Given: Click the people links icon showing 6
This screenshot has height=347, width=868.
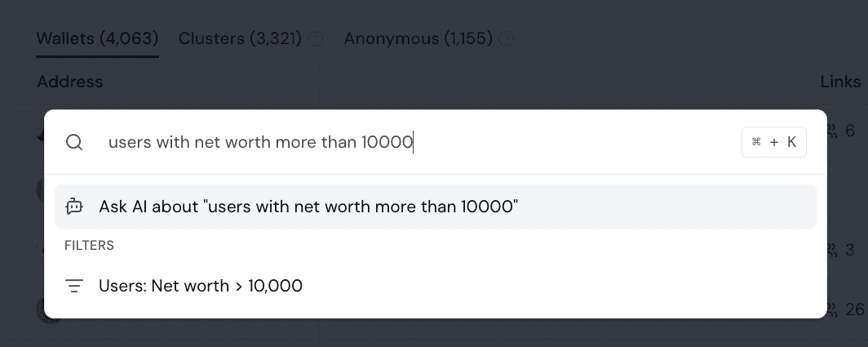Looking at the screenshot, I should pos(832,131).
